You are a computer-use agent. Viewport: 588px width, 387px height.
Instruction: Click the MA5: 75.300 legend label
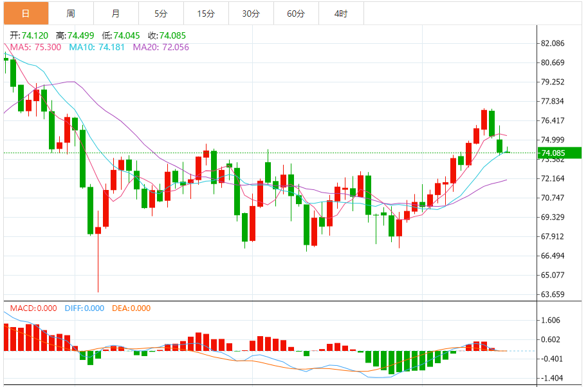click(35, 47)
